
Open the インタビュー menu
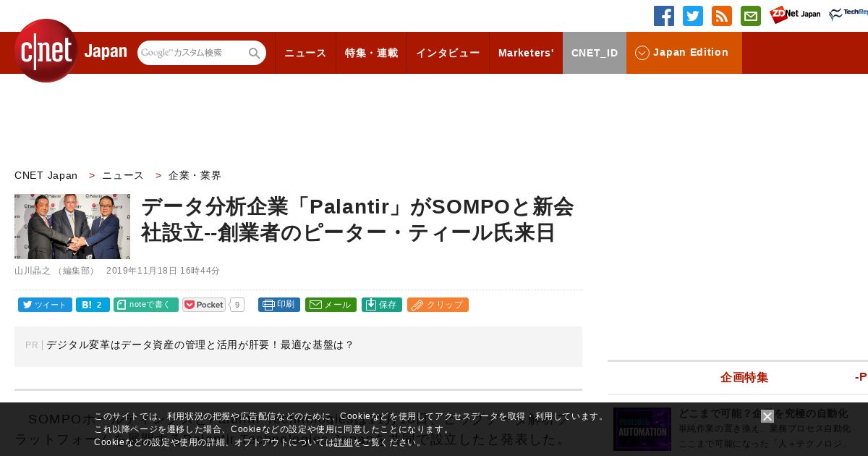coord(448,53)
